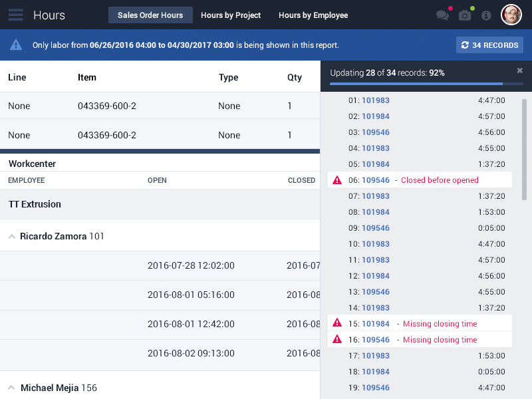The height and width of the screenshot is (399, 532).
Task: Switch to Hours by Project tab
Action: tap(231, 15)
